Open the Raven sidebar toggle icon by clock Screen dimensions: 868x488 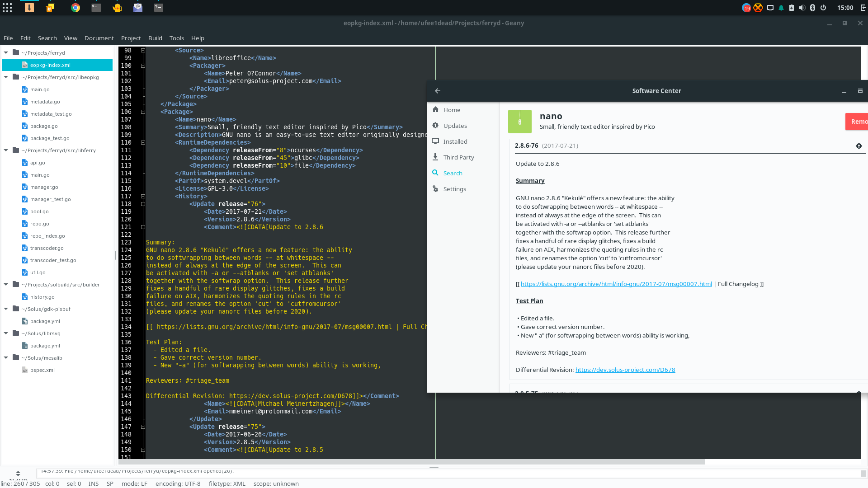(x=863, y=8)
